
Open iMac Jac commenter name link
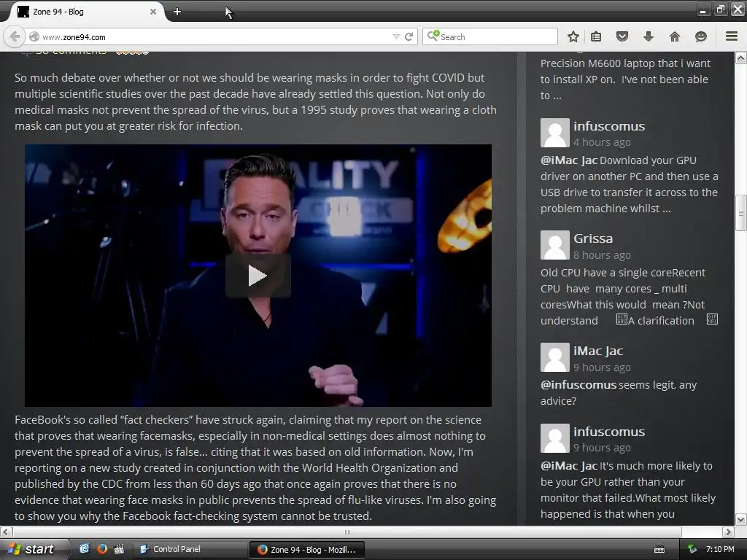coord(598,351)
